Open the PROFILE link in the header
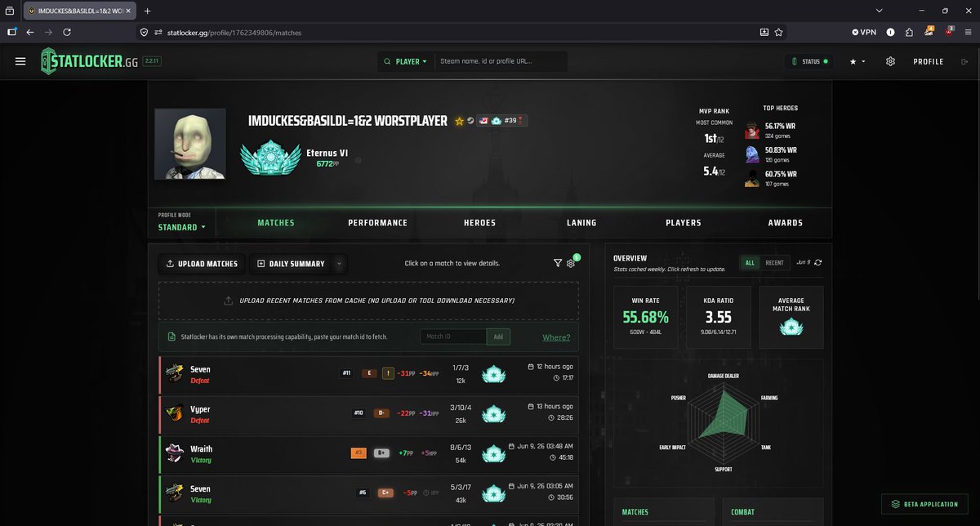 tap(929, 61)
